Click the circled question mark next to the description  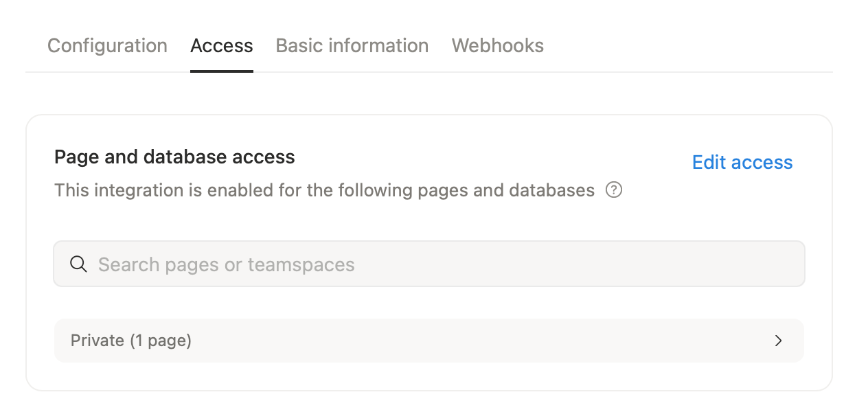tap(614, 190)
